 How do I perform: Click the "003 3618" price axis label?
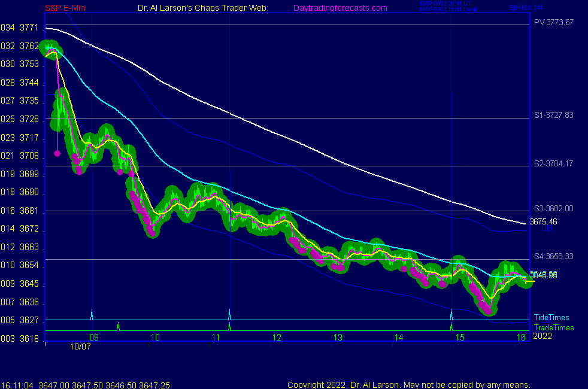[20, 338]
